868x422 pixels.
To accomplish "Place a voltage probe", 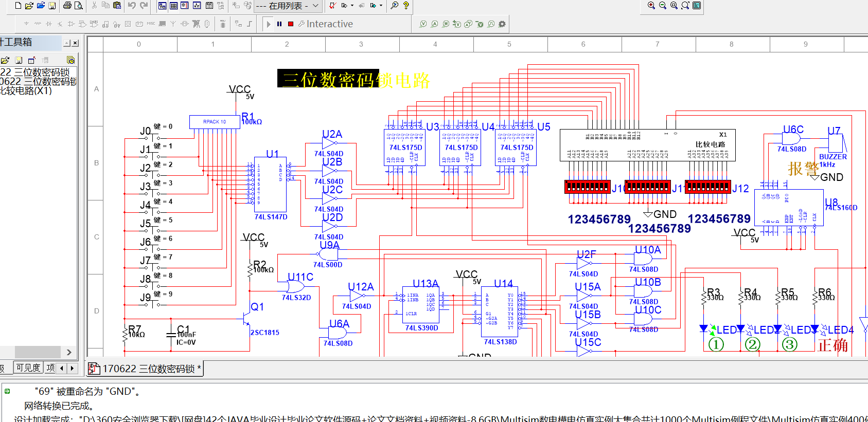I will [x=423, y=24].
